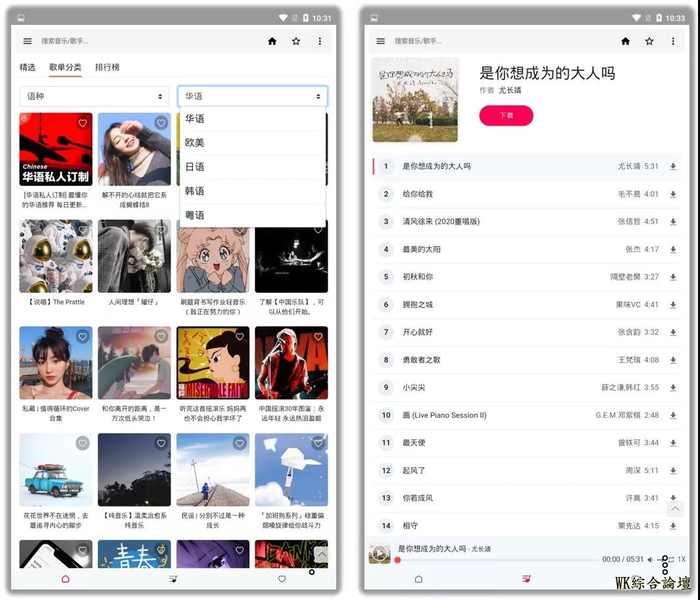Open the 语种 category dropdown
The width and height of the screenshot is (700, 600).
pyautogui.click(x=94, y=97)
